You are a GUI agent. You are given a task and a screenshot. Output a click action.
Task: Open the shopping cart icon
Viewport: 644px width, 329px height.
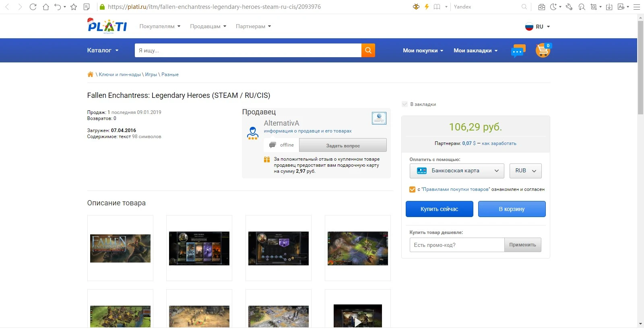[543, 50]
